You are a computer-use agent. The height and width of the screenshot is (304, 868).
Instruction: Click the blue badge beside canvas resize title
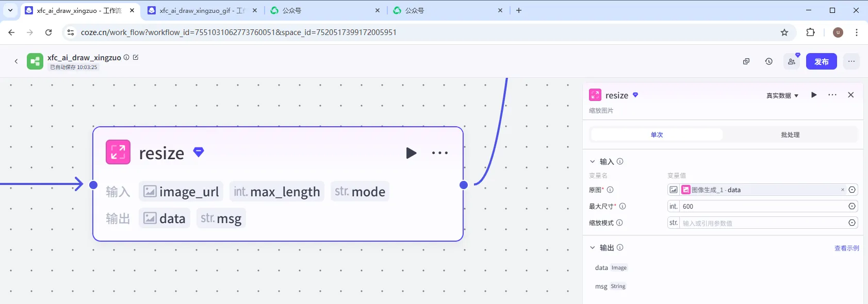199,152
